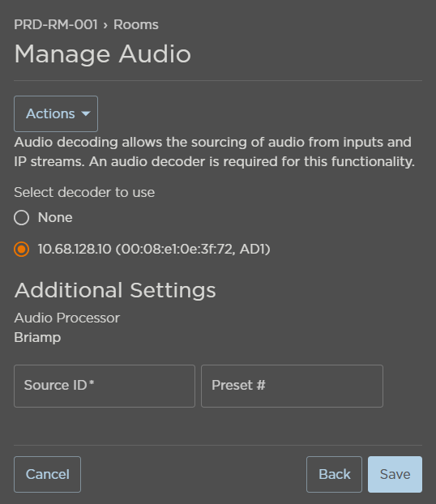Click the Additional Settings section heading
436x504 pixels.
(115, 290)
